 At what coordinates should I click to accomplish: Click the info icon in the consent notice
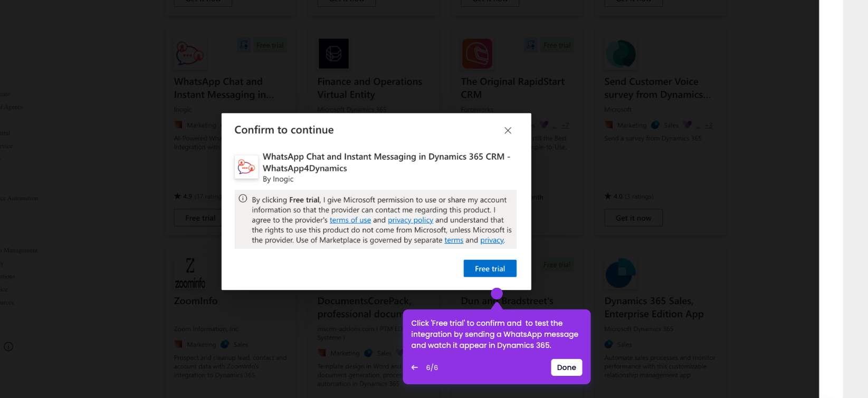tap(243, 199)
